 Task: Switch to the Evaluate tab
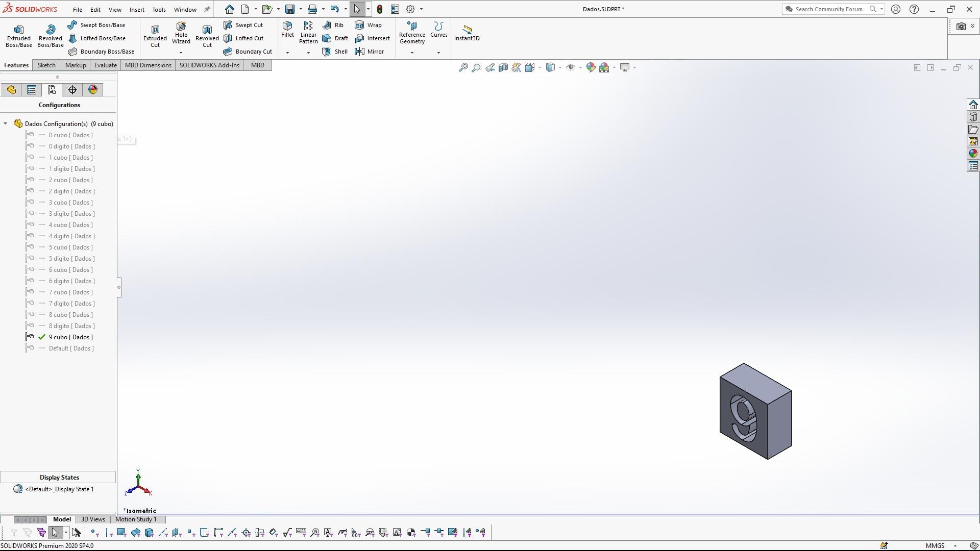(x=106, y=65)
